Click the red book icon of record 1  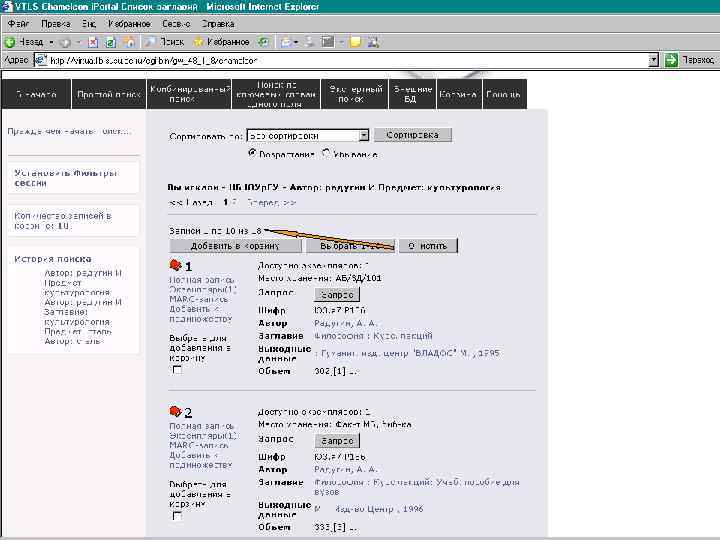(x=175, y=265)
